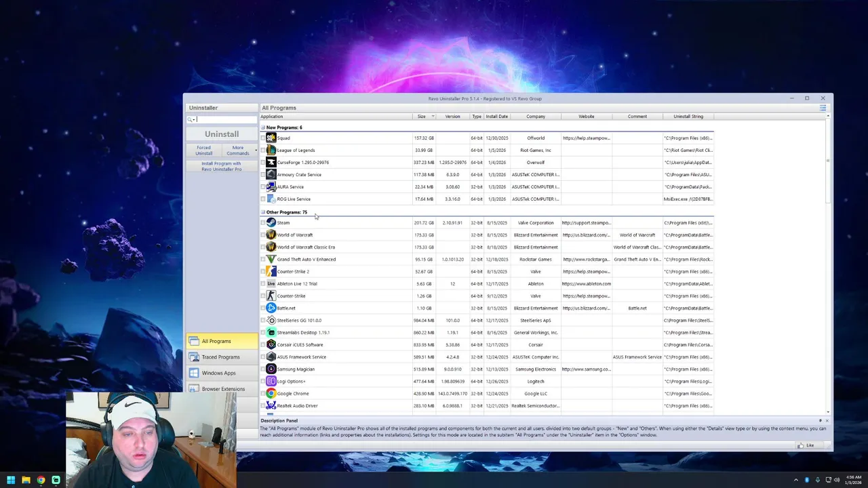
Task: Sort by Company column header
Action: tap(536, 117)
